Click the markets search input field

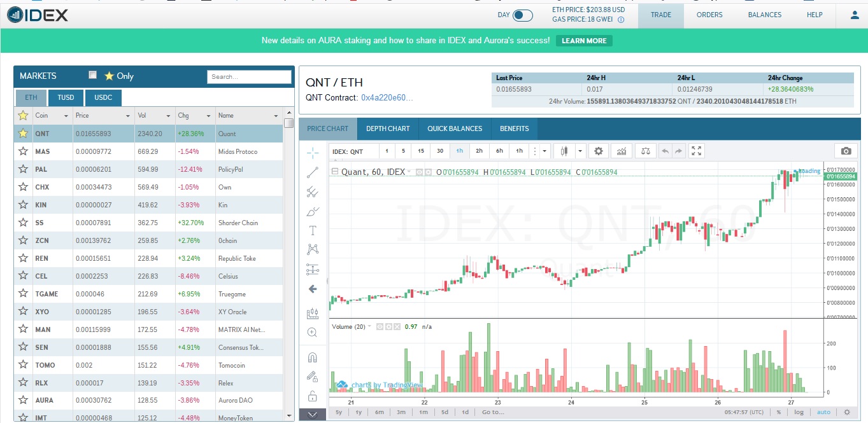point(248,76)
